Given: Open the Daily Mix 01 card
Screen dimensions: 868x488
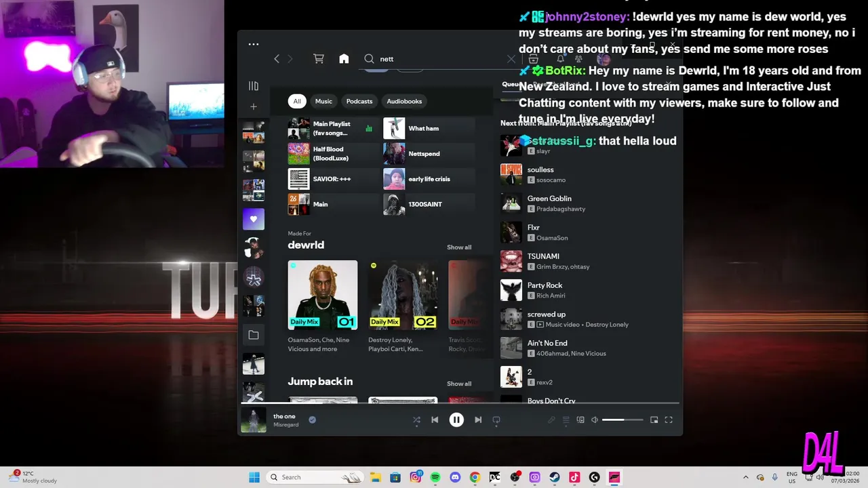Looking at the screenshot, I should pyautogui.click(x=323, y=306).
